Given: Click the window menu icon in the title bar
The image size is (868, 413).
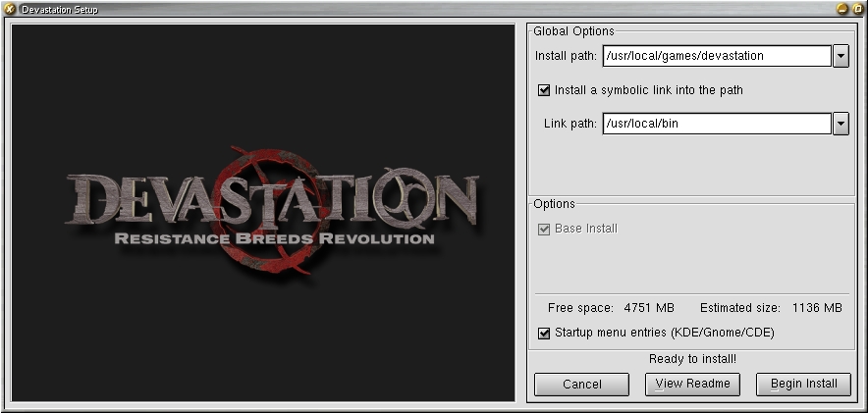Looking at the screenshot, I should [x=10, y=9].
